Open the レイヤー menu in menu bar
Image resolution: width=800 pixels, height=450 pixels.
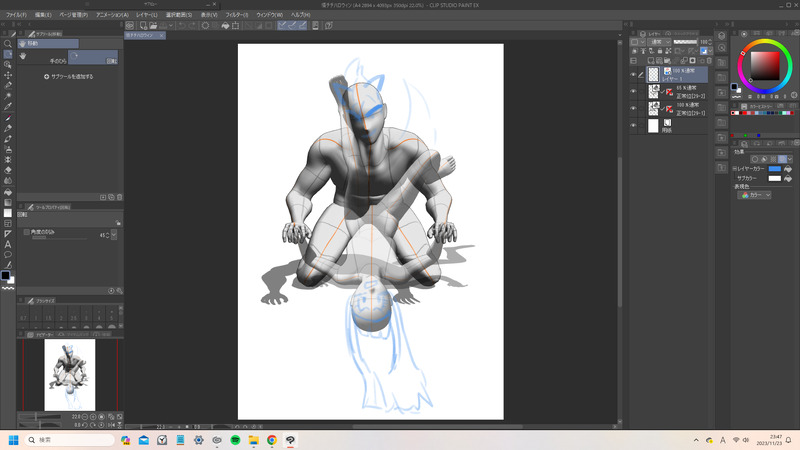[x=146, y=15]
